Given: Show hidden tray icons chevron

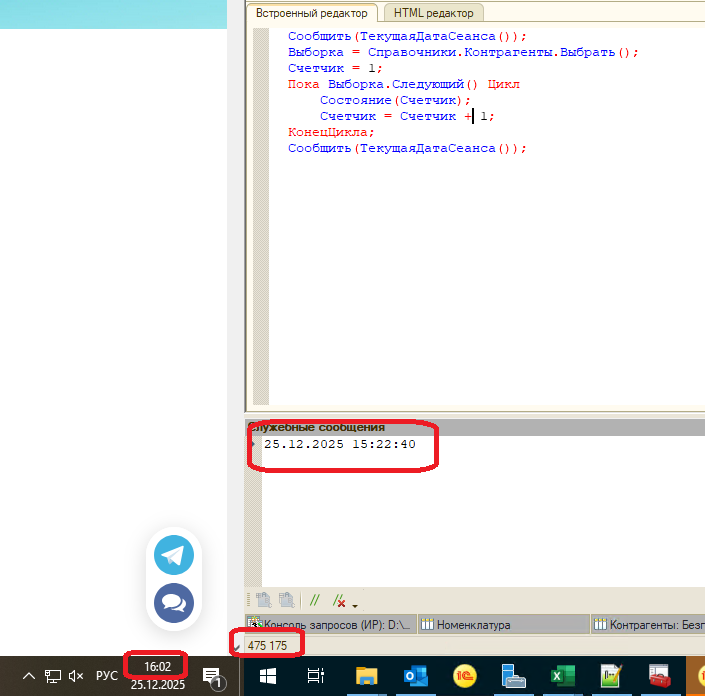Looking at the screenshot, I should pyautogui.click(x=29, y=675).
